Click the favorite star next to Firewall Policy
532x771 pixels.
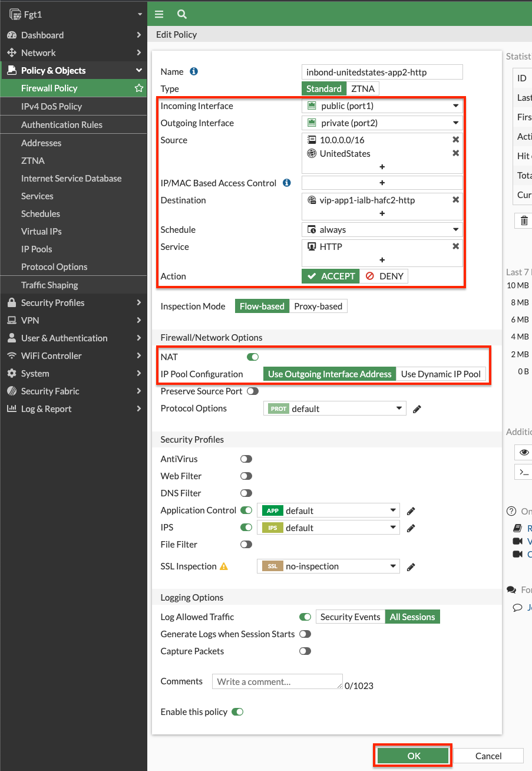tap(139, 88)
